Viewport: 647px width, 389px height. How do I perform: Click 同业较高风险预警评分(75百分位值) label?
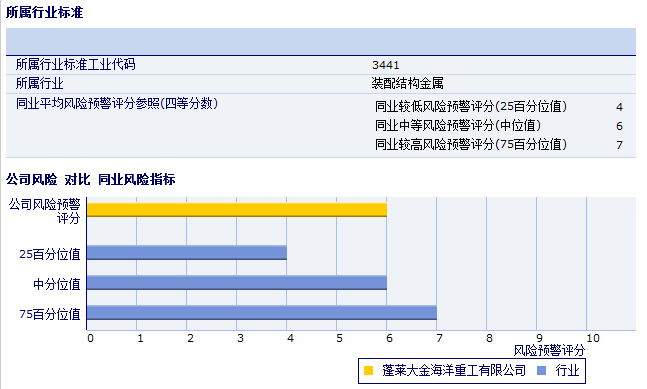point(471,144)
